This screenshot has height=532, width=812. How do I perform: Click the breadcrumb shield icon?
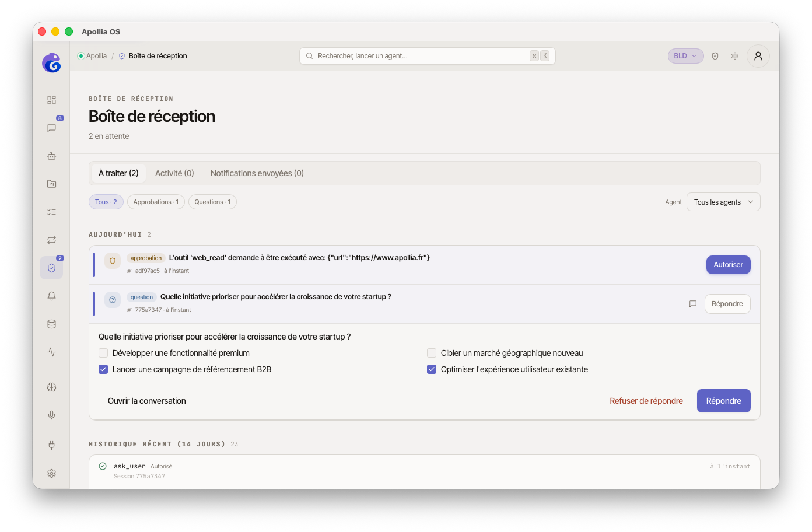(122, 56)
